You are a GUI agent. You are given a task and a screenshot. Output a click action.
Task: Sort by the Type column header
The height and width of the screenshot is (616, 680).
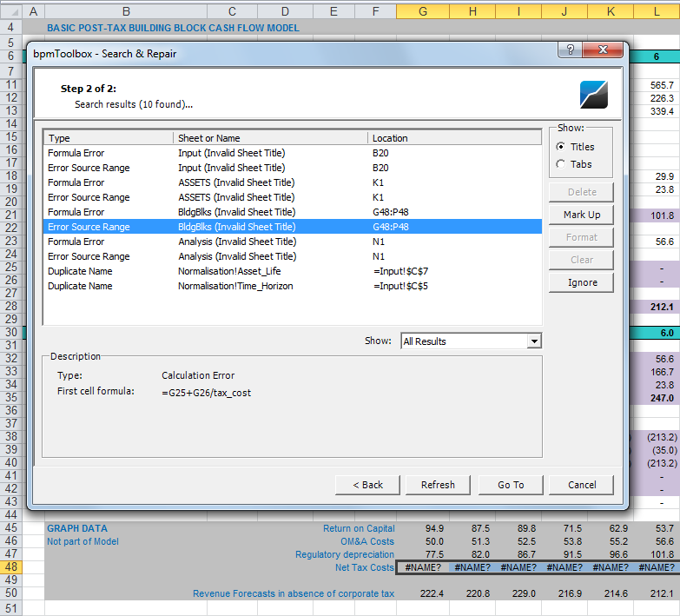109,138
